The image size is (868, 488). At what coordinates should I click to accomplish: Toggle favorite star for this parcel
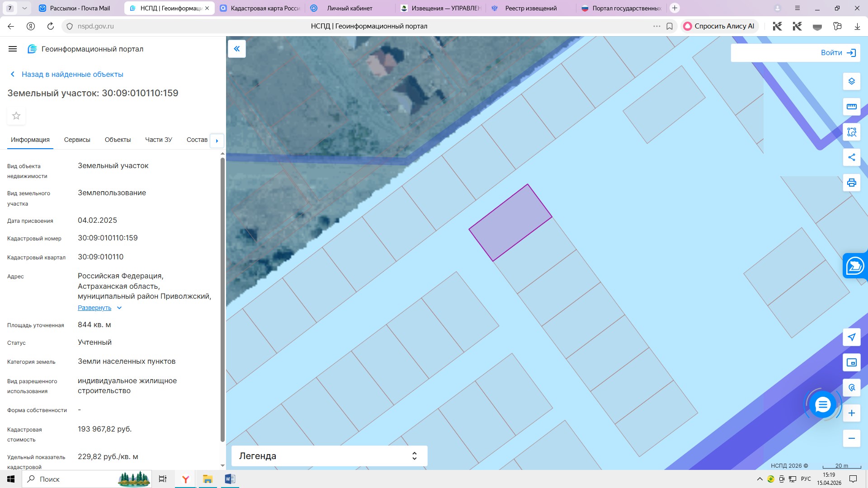[x=16, y=116]
